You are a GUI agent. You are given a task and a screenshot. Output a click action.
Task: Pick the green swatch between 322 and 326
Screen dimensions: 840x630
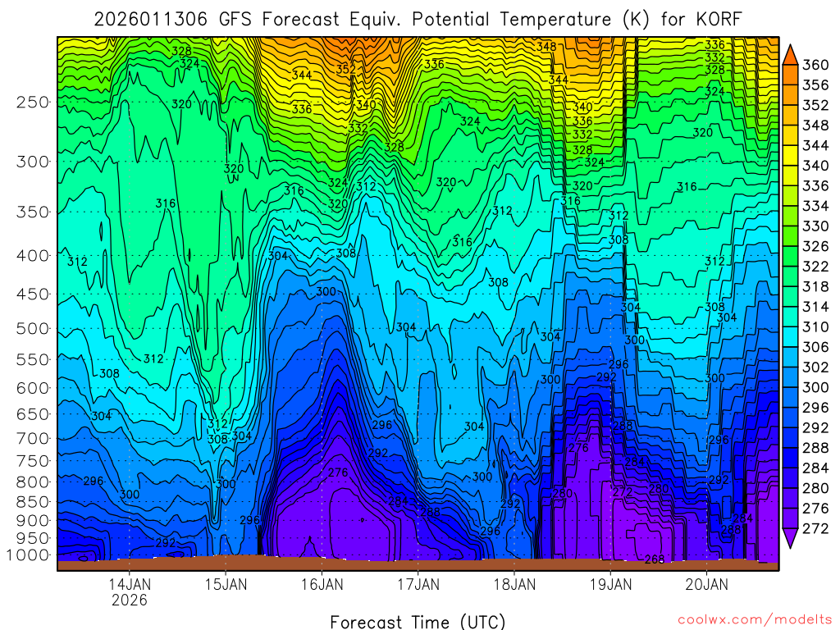click(x=790, y=257)
